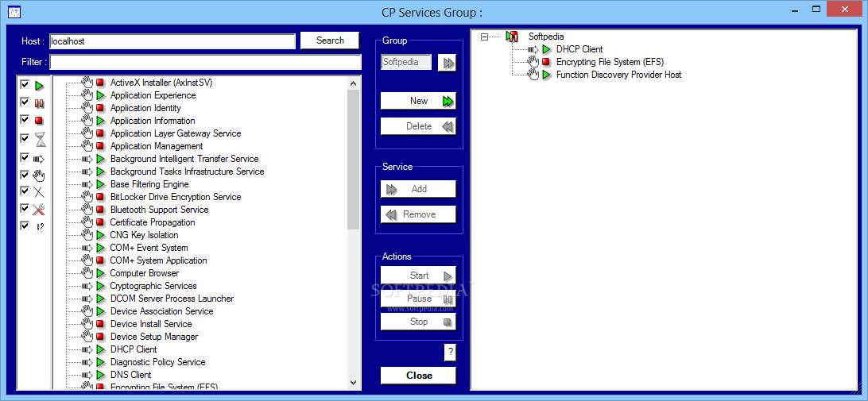The image size is (868, 401).
Task: Click the services list scroll up arrow
Action: [354, 83]
